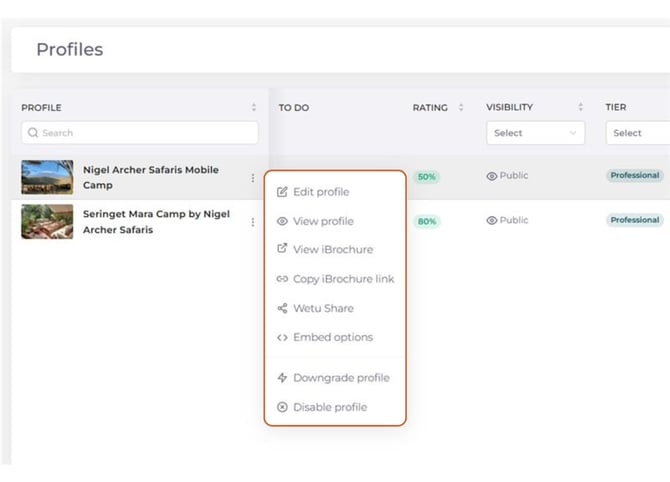Click the share icon beside Wetu Share
Screen dimensions: 670x482
[x=282, y=308]
